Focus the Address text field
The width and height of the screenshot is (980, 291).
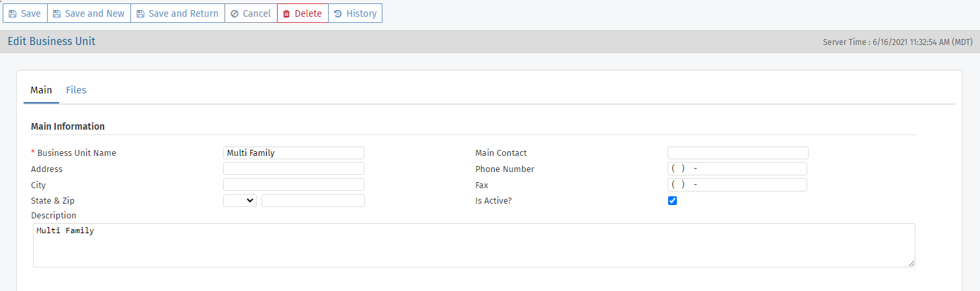coord(293,169)
